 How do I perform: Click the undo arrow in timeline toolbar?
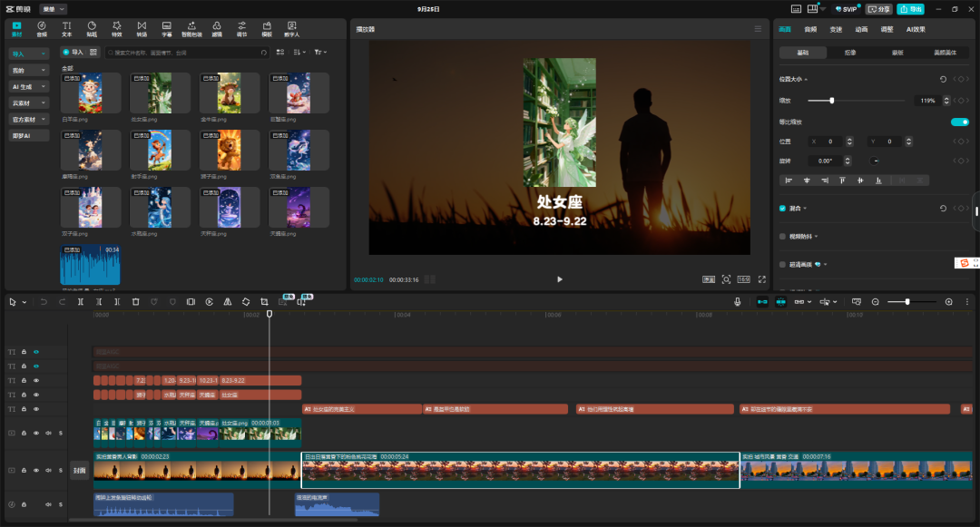point(44,301)
